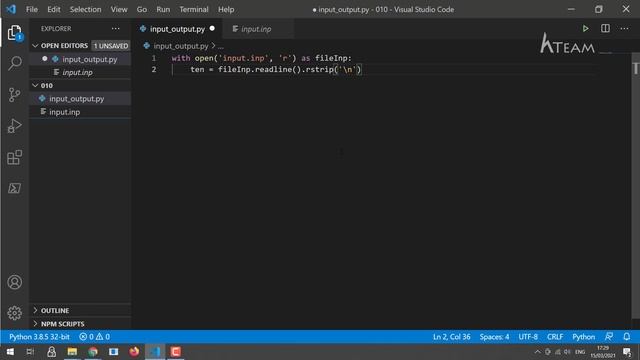Show hidden system tray icons chevron
The image size is (640, 360).
538,352
